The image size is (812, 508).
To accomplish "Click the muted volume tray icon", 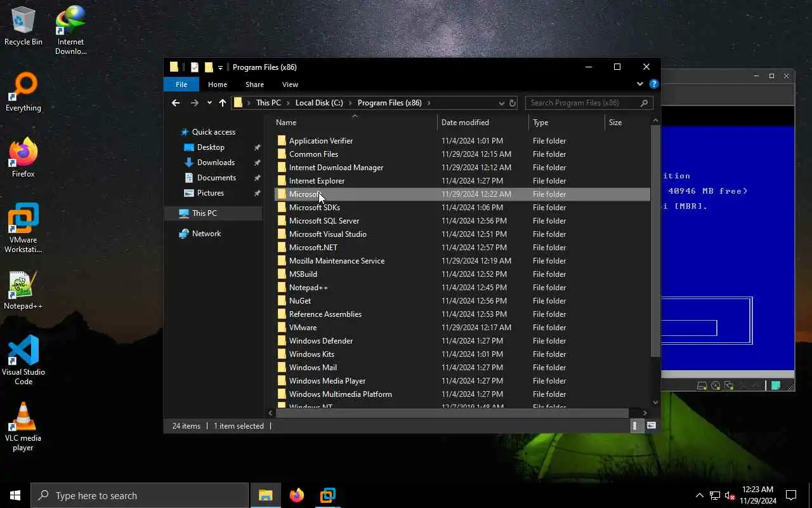I will pos(730,495).
